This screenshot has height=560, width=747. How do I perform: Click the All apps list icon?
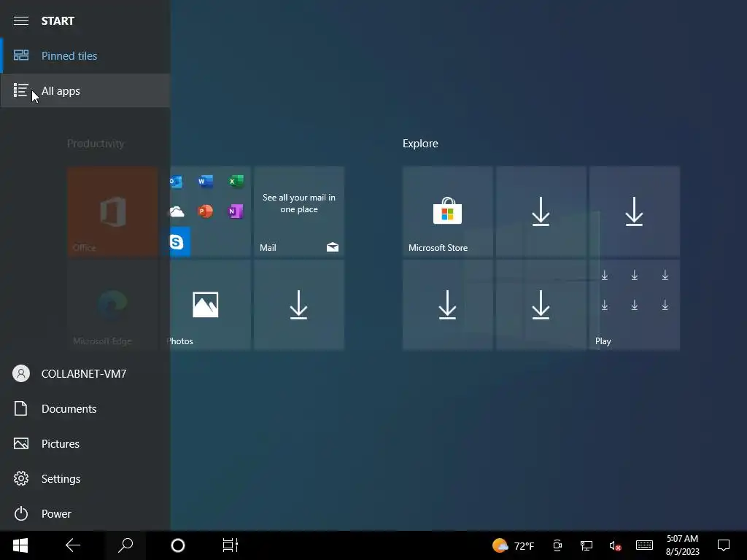[x=20, y=90]
